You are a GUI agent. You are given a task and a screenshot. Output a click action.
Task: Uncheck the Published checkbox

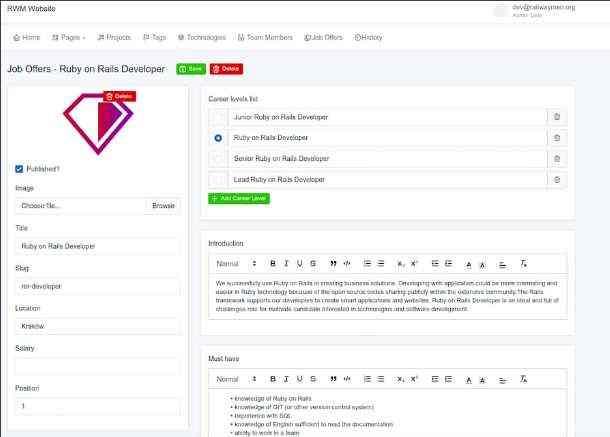19,169
